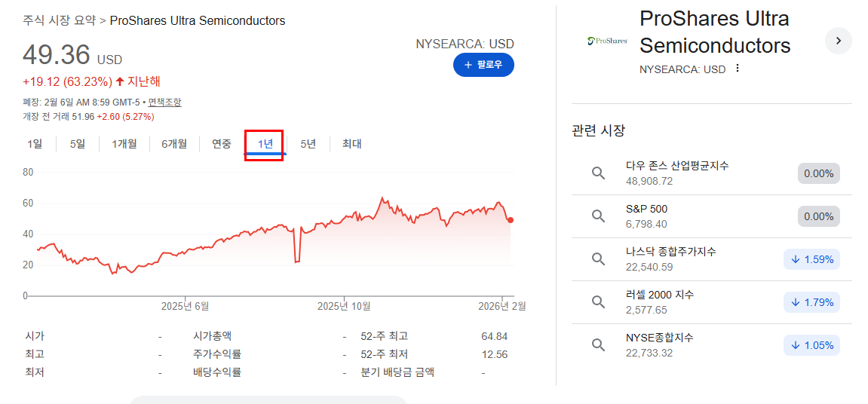Click the 2026년 2월 axis label

coord(502,306)
